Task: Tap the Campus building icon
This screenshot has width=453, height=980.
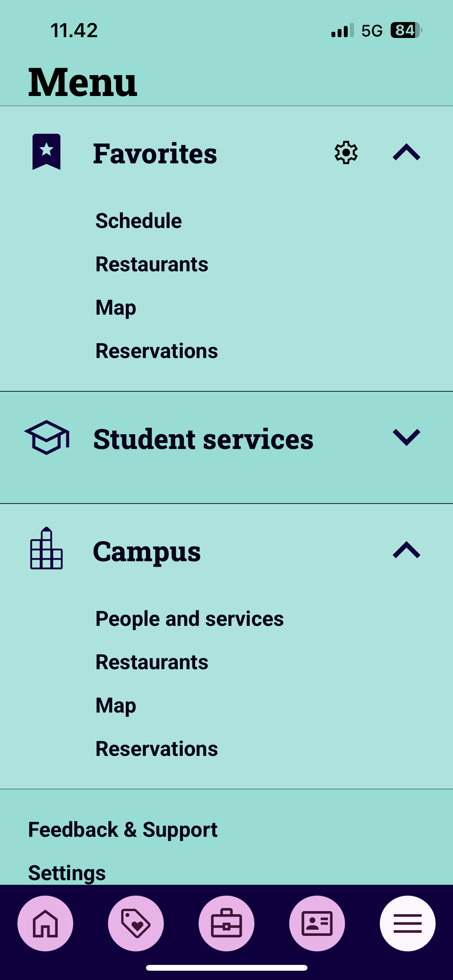Action: [46, 548]
